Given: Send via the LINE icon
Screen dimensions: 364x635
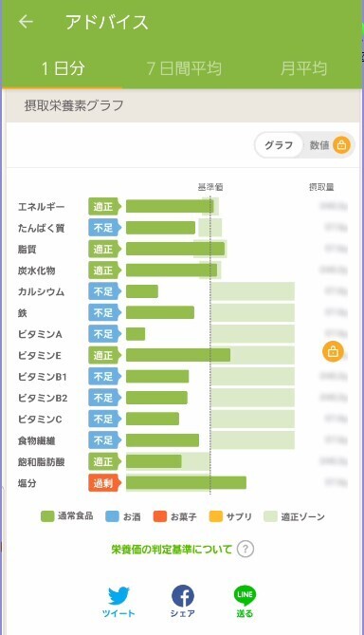Looking at the screenshot, I should pyautogui.click(x=245, y=596).
